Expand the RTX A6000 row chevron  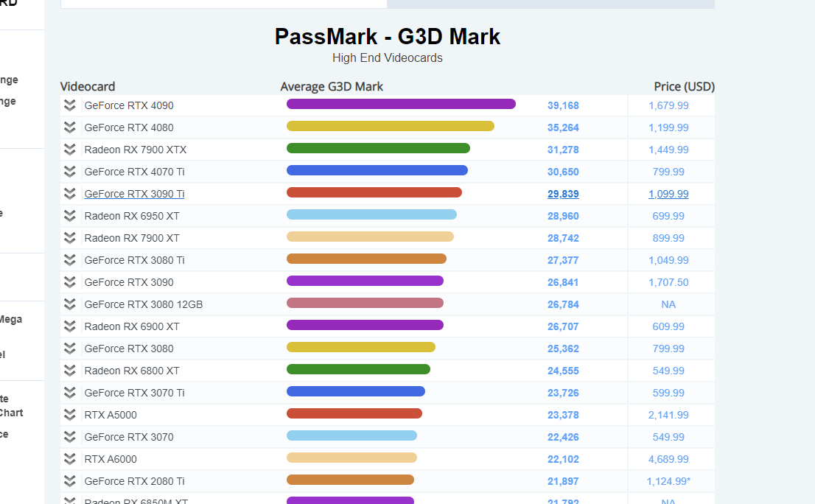tap(70, 459)
